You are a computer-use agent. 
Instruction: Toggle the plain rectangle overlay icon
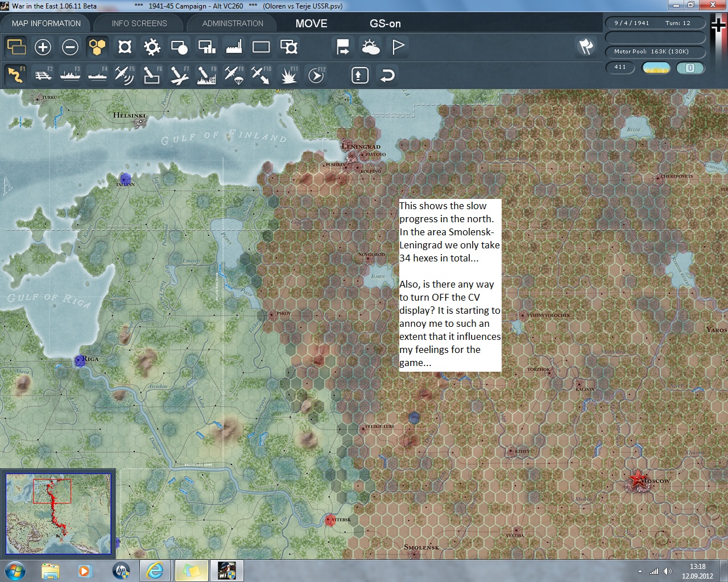(x=261, y=47)
